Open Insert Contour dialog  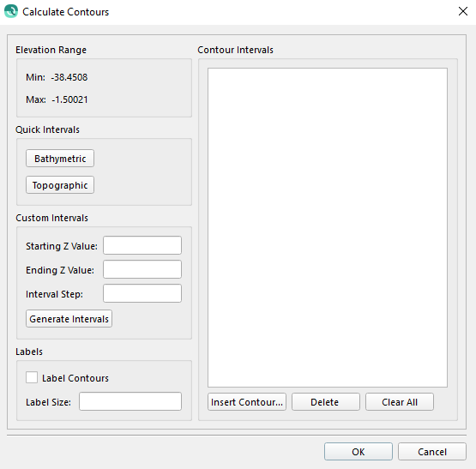point(247,402)
